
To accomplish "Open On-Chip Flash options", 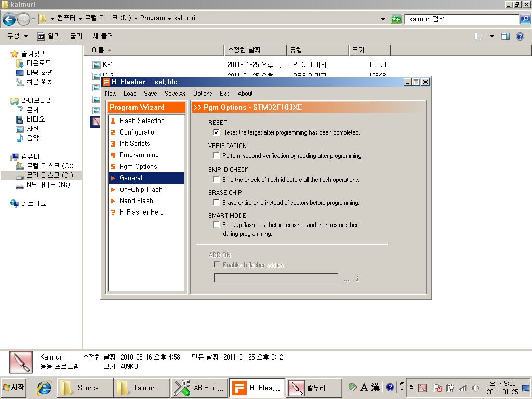I will click(x=140, y=189).
